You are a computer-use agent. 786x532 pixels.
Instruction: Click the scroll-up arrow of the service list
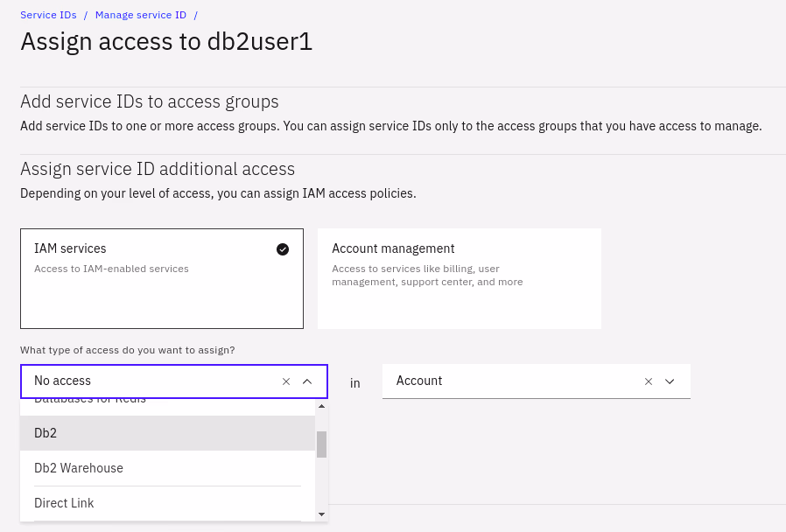(321, 406)
